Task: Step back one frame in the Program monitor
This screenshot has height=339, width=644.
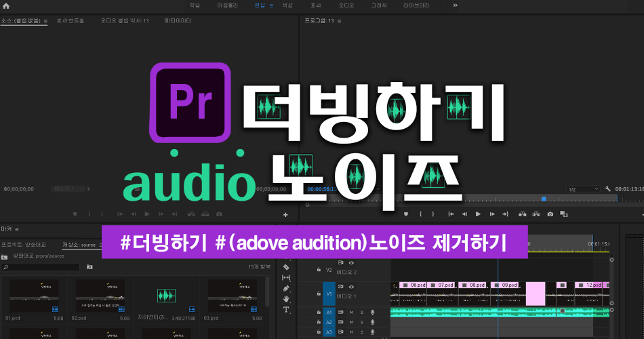Action: click(x=464, y=214)
